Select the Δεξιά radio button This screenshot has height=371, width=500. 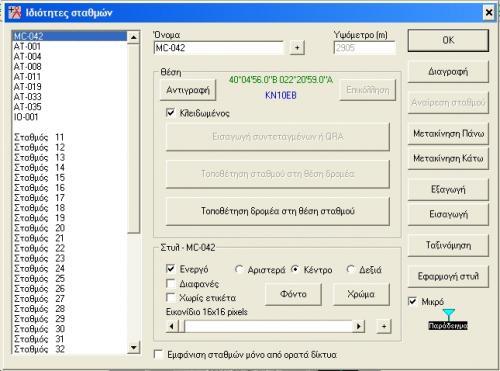351,269
